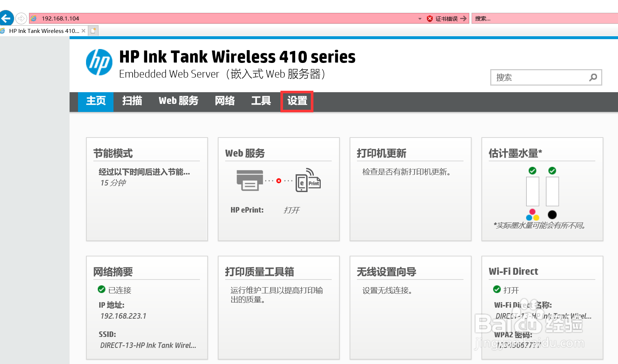Open the 打印质量工具箱 card
The image size is (618, 364).
click(x=279, y=308)
